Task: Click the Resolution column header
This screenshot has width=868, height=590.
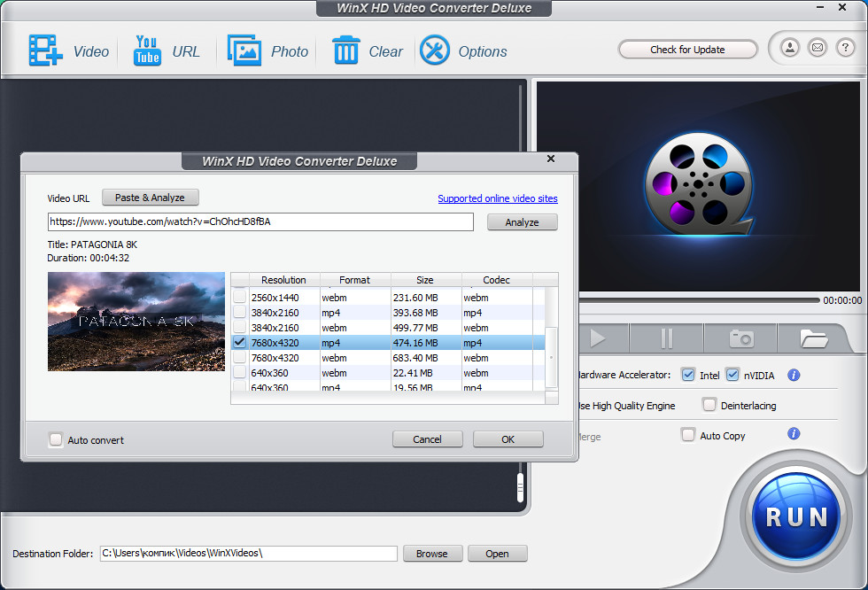Action: click(284, 280)
